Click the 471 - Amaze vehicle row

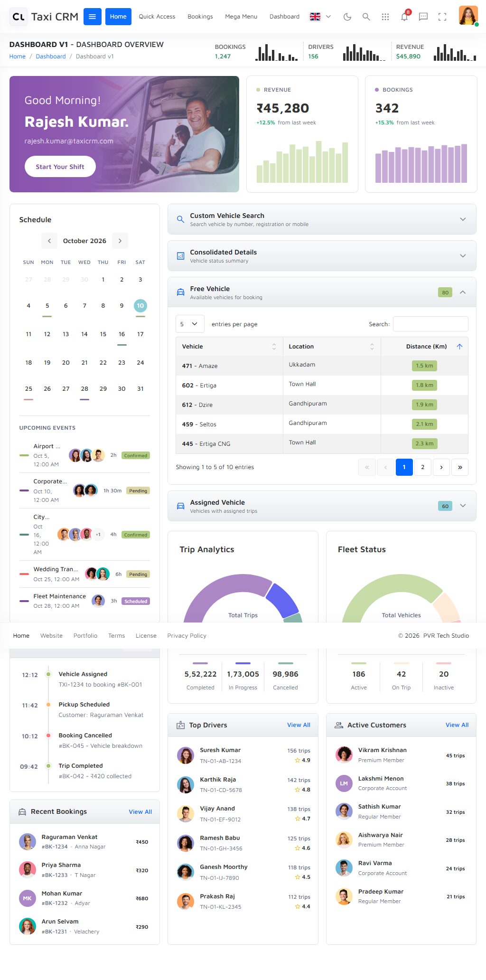(x=322, y=366)
